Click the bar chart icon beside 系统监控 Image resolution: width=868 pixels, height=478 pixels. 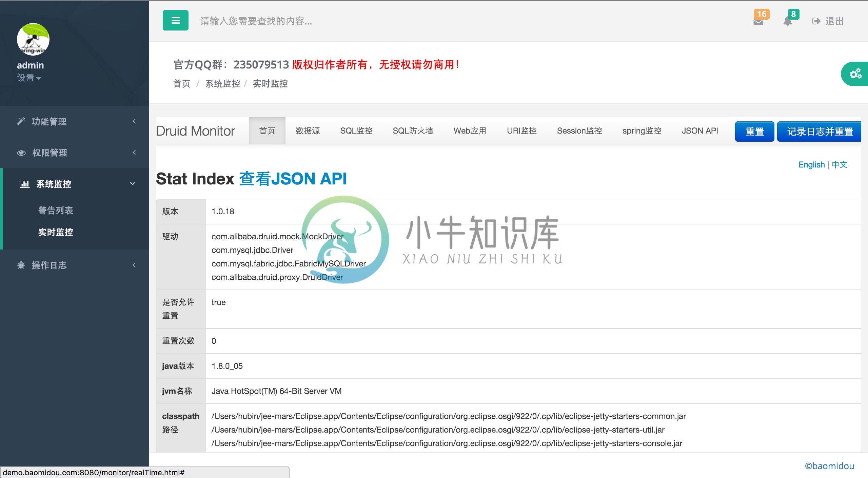(24, 184)
